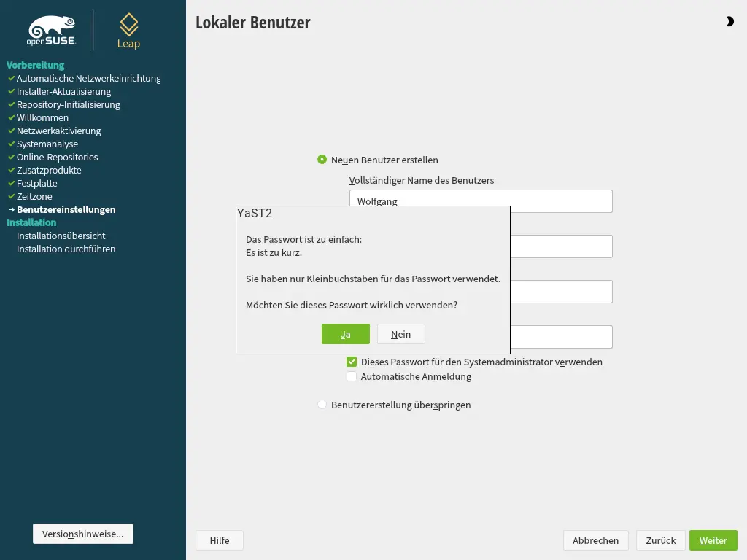Select Benutzereinstellungen step in sidebar
The image size is (747, 560).
[x=66, y=209]
